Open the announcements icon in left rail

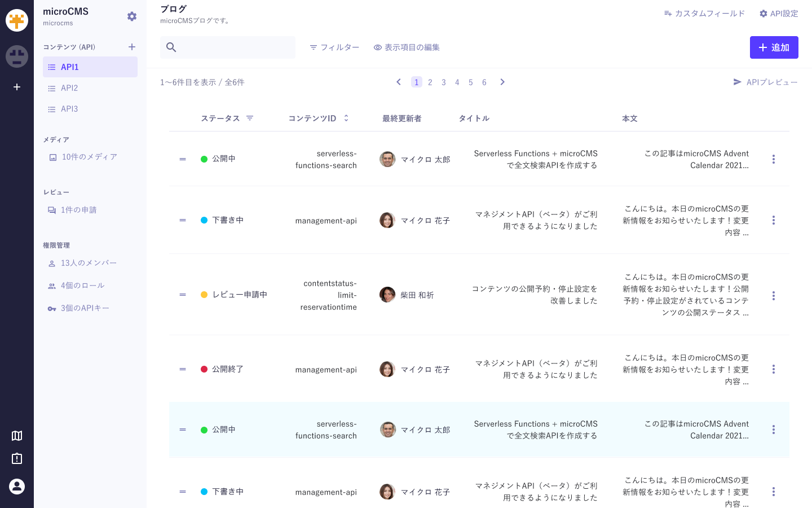17,458
